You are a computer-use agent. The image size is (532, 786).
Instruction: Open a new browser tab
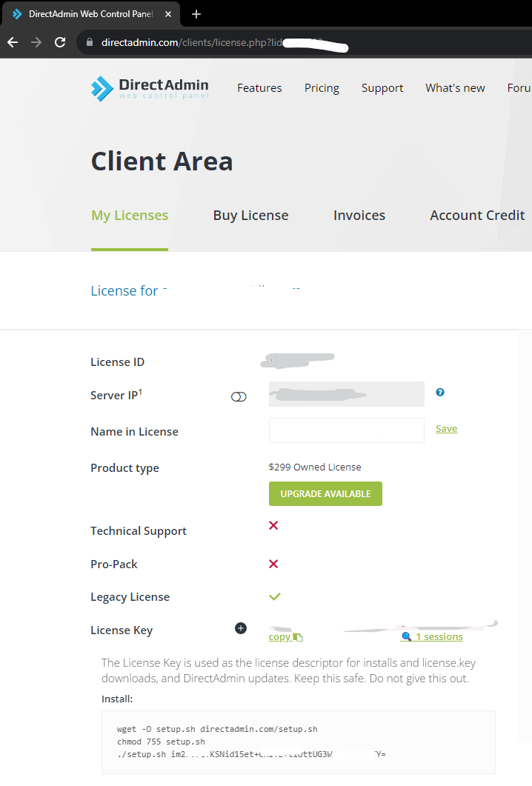click(196, 14)
